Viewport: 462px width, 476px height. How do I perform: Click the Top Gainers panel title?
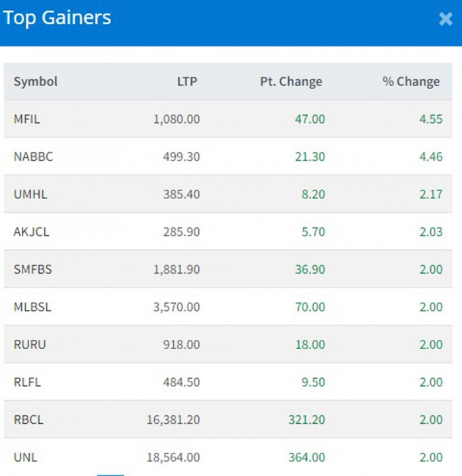click(57, 18)
